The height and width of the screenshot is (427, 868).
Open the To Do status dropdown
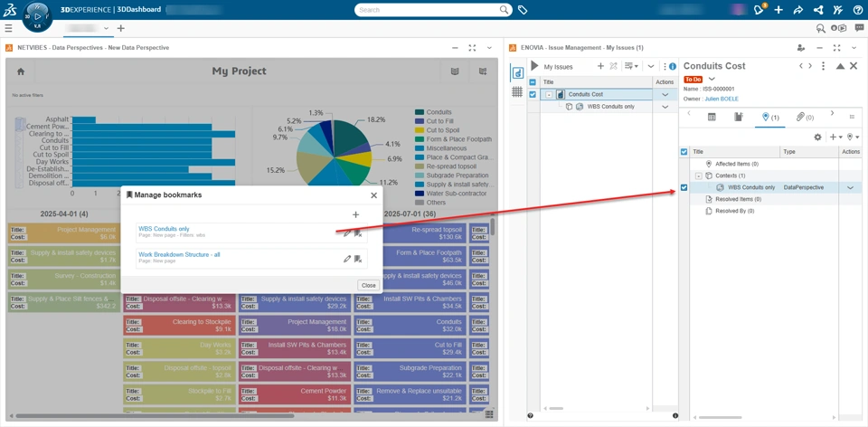712,79
